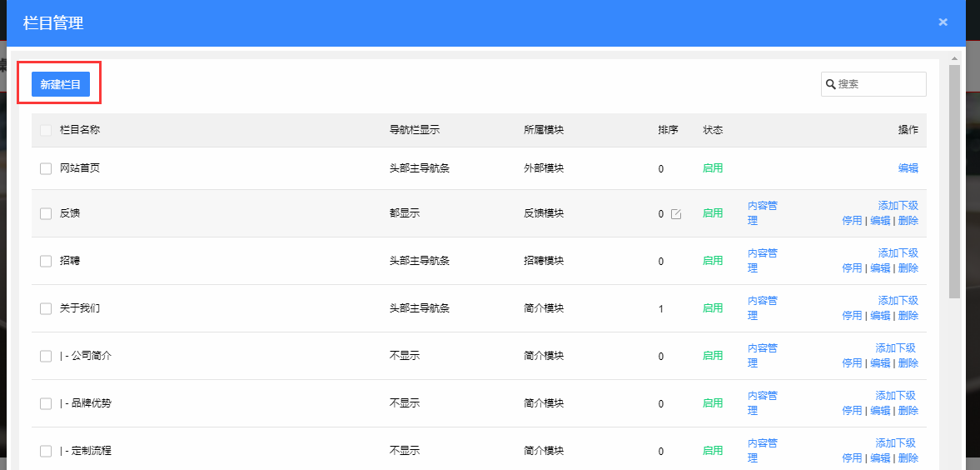Open 内容管理 for 定制流程
980x470 pixels.
pos(763,451)
